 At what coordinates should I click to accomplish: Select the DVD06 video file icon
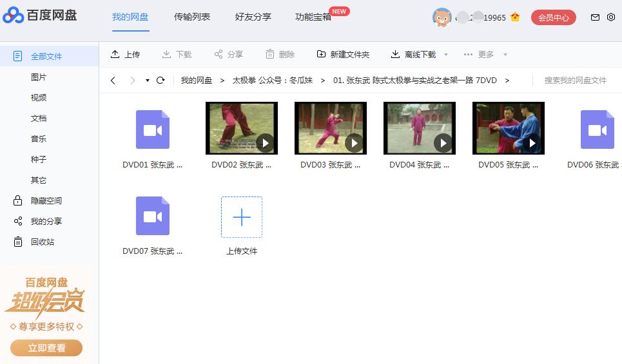pyautogui.click(x=598, y=129)
